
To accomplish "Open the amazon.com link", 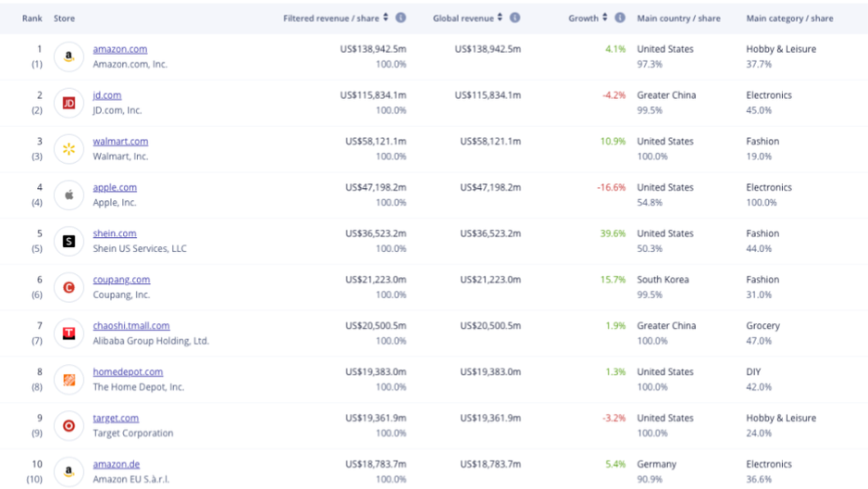I will point(120,49).
